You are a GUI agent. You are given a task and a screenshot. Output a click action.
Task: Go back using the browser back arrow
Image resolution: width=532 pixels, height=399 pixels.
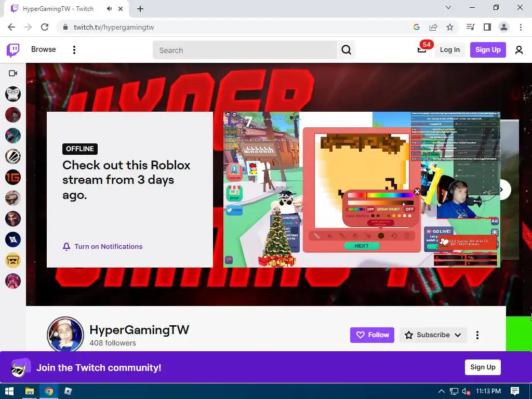click(x=11, y=27)
